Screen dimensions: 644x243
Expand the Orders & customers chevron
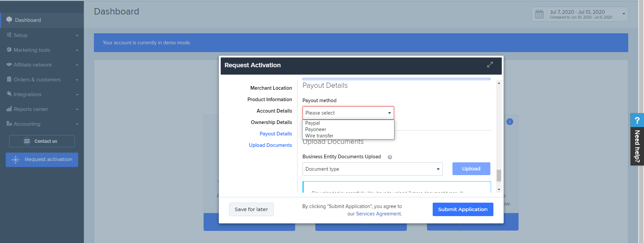pyautogui.click(x=77, y=80)
